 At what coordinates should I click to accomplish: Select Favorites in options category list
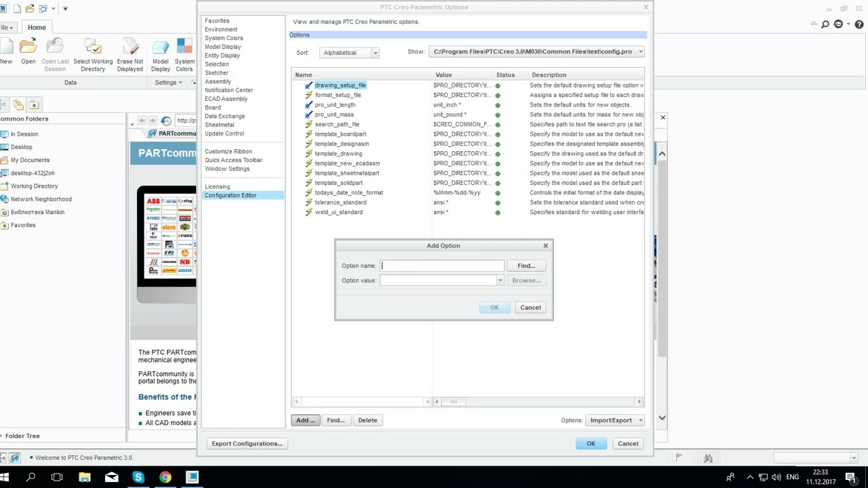click(217, 21)
